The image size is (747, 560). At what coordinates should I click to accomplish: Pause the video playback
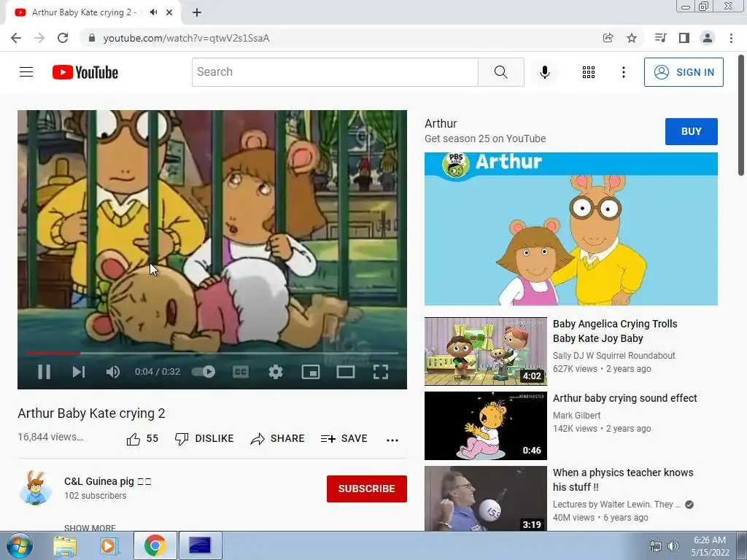click(x=44, y=372)
